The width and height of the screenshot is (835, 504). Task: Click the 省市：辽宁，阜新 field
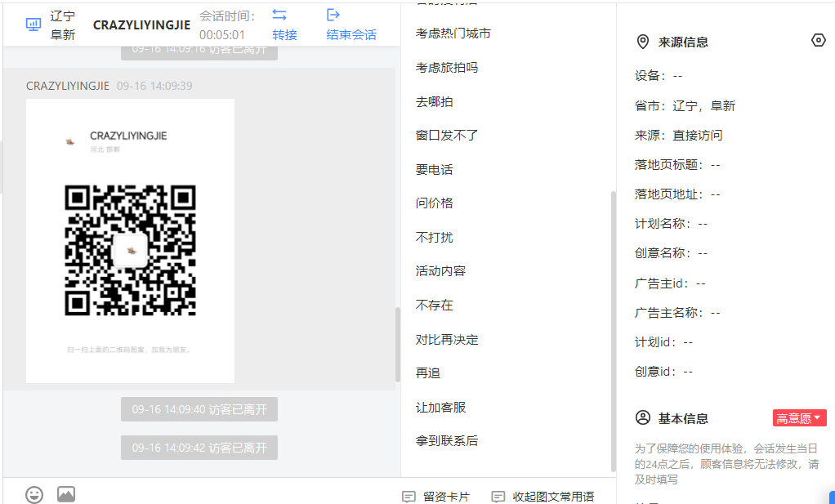coord(685,106)
